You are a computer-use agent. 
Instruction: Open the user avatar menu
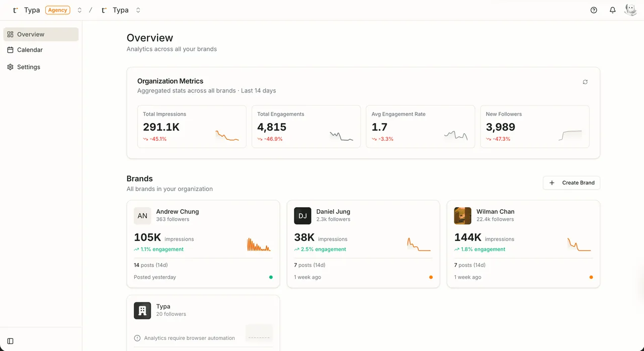coord(630,10)
